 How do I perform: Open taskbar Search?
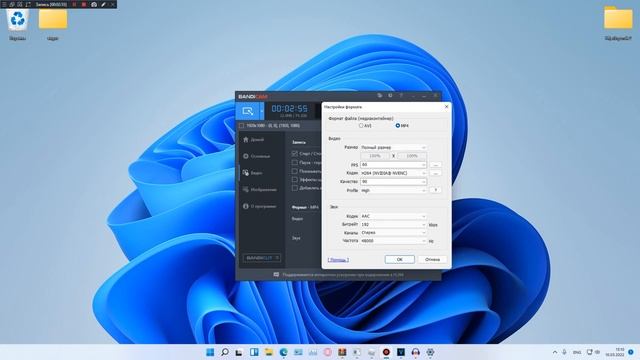[224, 352]
